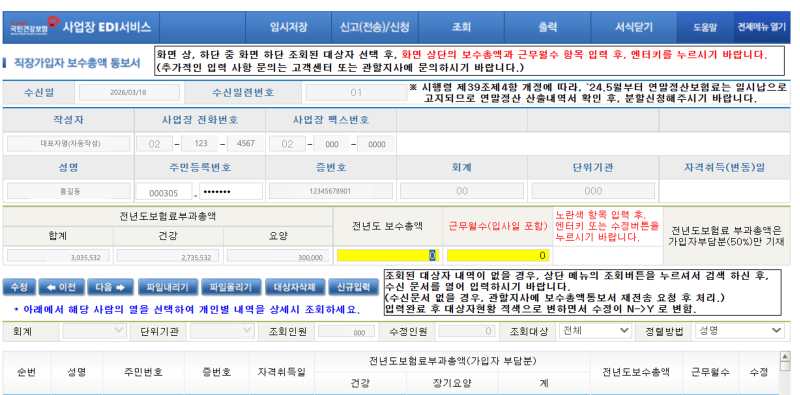Viewport: 800px width, 395px height.
Task: Open the 임시저장 menu
Action: (x=288, y=28)
